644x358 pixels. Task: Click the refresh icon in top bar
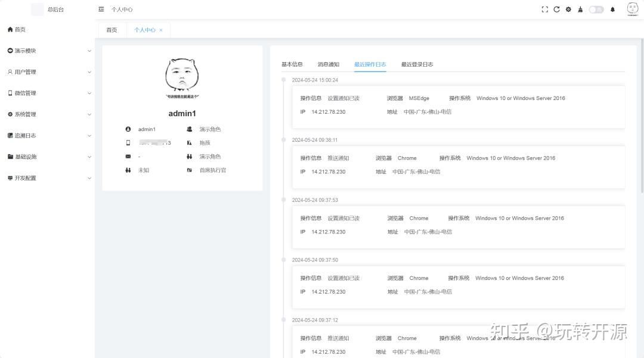pos(556,9)
